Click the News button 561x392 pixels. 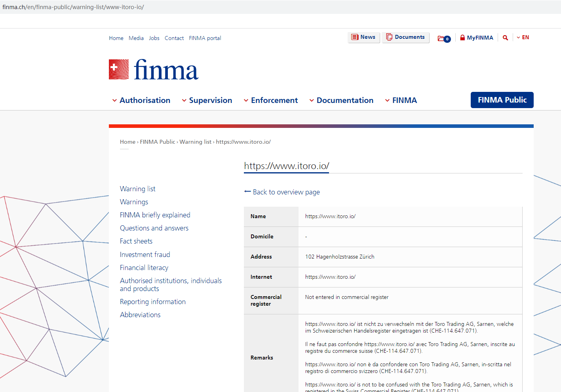point(363,37)
